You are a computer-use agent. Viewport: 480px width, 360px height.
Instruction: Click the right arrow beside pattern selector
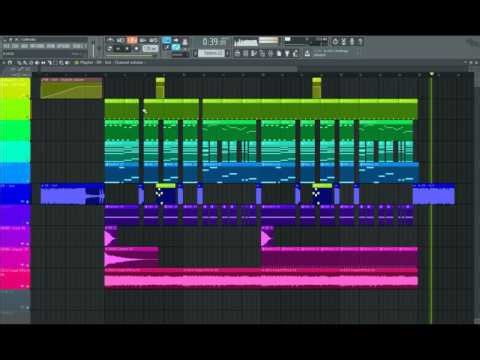pos(228,53)
